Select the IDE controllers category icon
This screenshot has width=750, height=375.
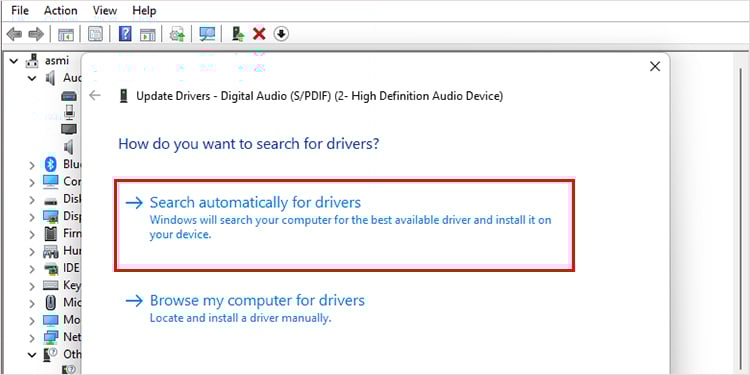(51, 269)
